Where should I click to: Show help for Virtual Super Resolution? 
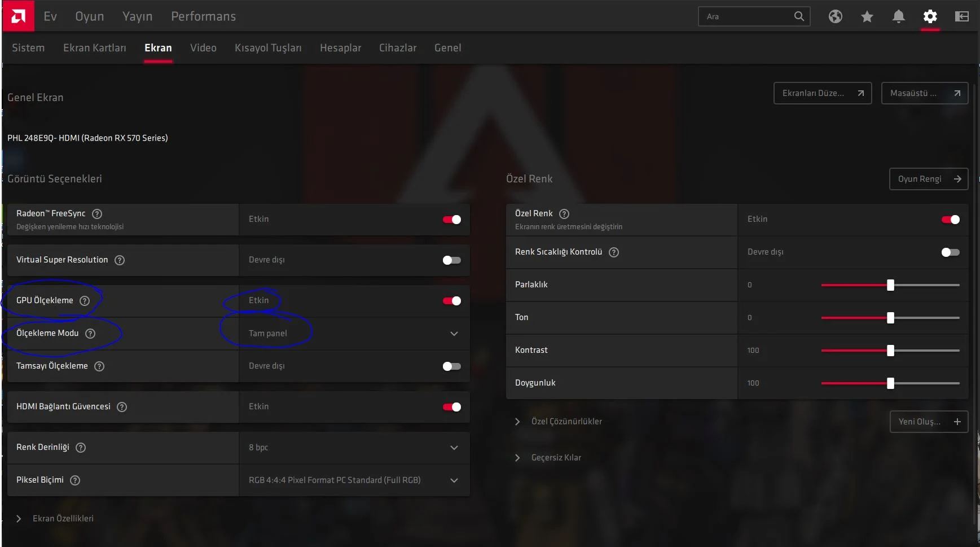click(120, 260)
